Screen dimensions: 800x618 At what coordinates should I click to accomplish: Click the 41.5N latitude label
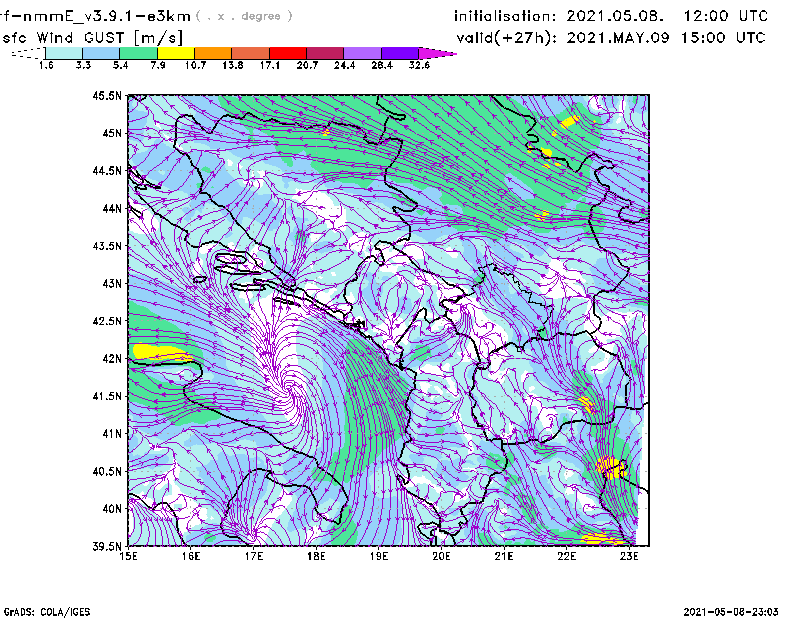pos(107,396)
